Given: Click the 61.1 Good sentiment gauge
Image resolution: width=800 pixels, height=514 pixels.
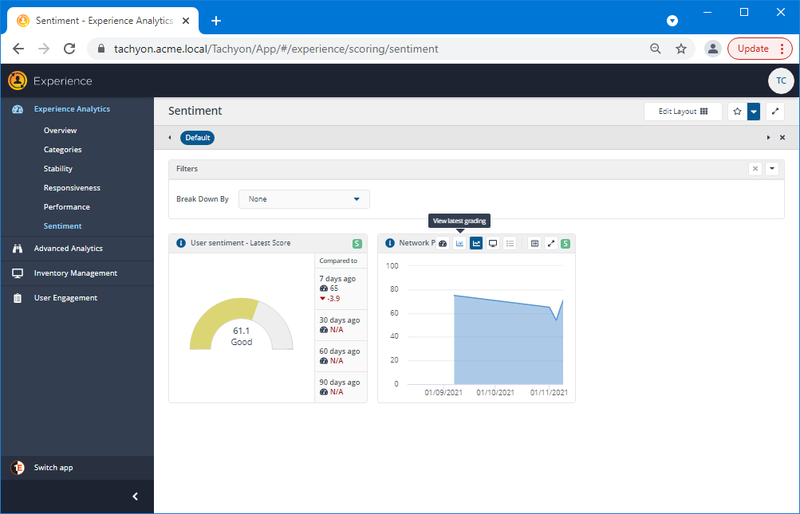Looking at the screenshot, I should [x=241, y=324].
